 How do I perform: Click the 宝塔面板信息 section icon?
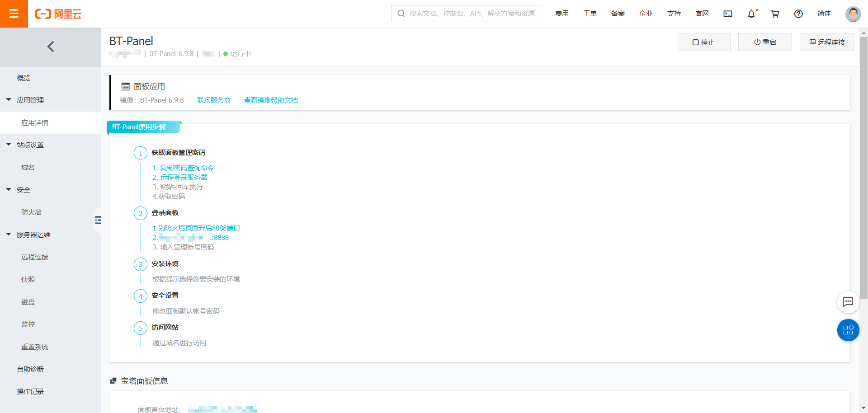click(x=113, y=381)
